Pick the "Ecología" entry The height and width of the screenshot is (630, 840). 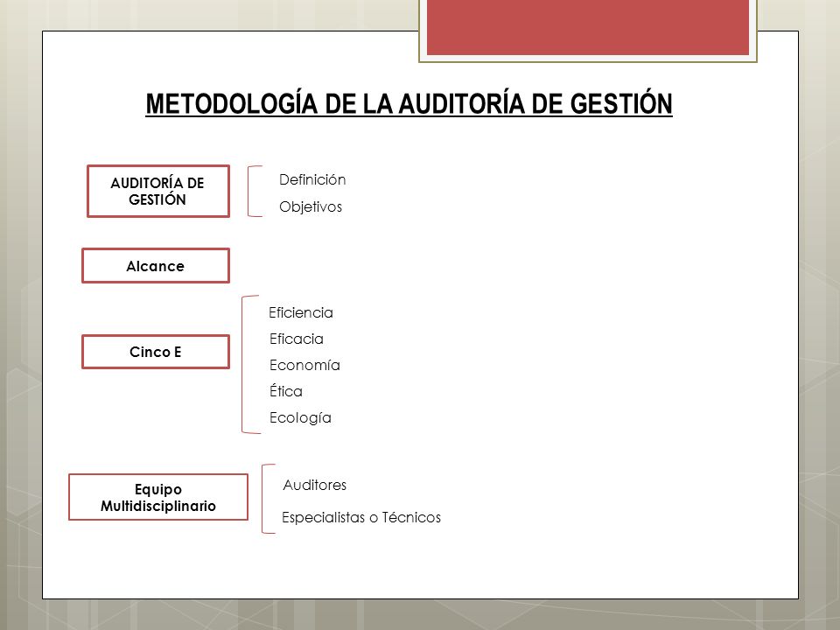300,418
